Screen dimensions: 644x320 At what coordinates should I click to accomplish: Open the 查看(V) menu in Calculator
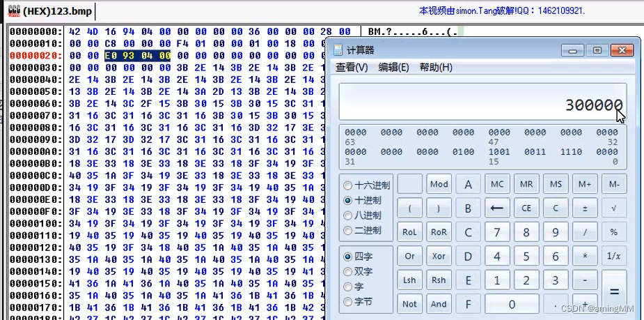coord(352,67)
